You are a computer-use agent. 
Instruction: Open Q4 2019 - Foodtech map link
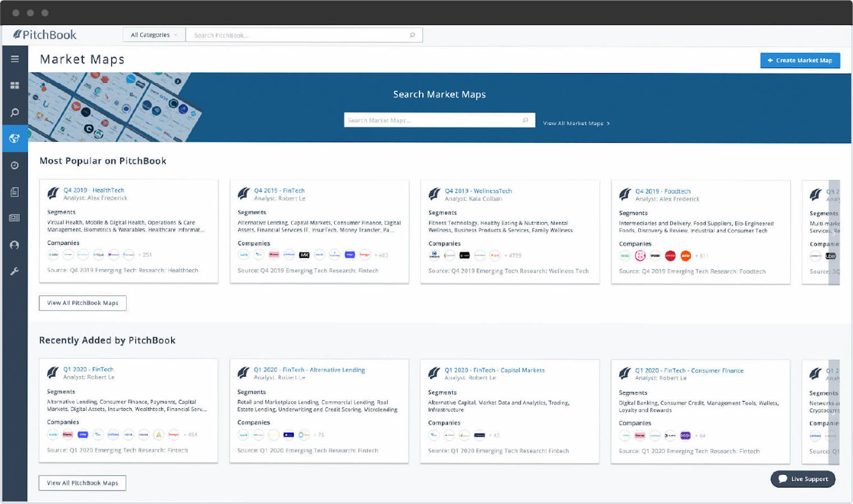663,191
